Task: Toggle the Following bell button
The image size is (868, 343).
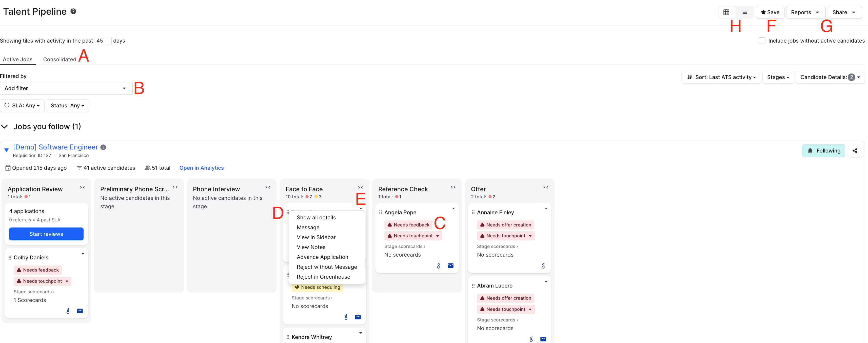Action: click(x=823, y=151)
